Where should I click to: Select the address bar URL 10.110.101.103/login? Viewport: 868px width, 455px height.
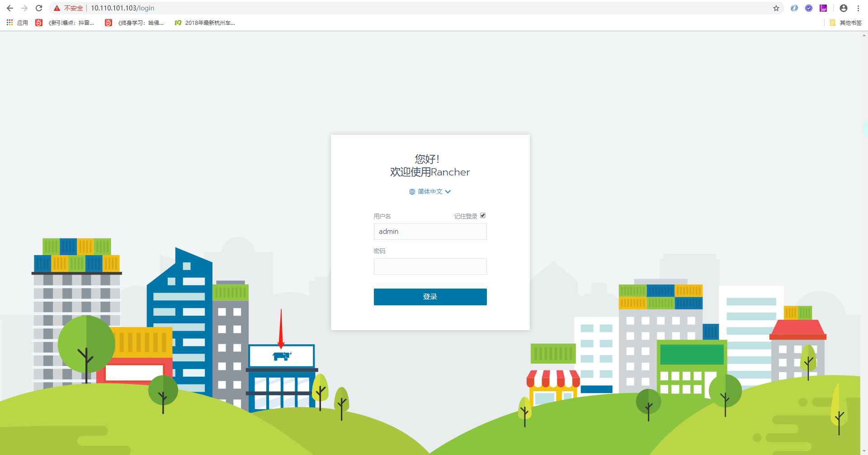(x=123, y=8)
